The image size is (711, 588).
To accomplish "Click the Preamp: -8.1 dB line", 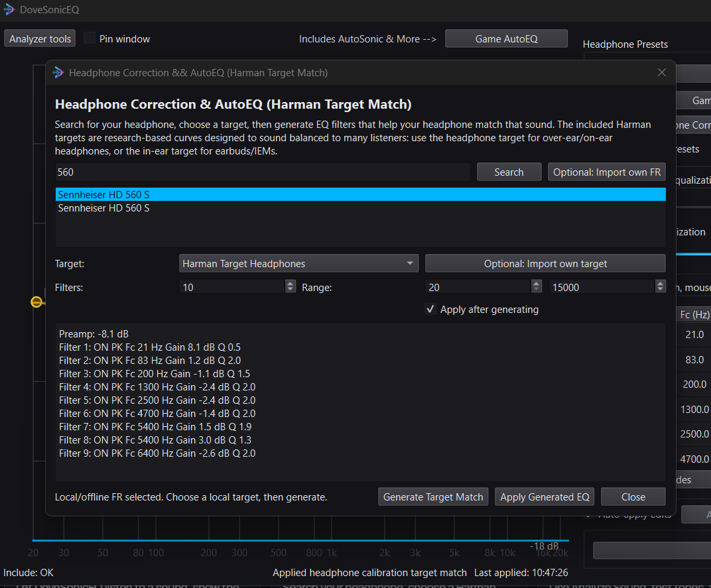I will [94, 334].
